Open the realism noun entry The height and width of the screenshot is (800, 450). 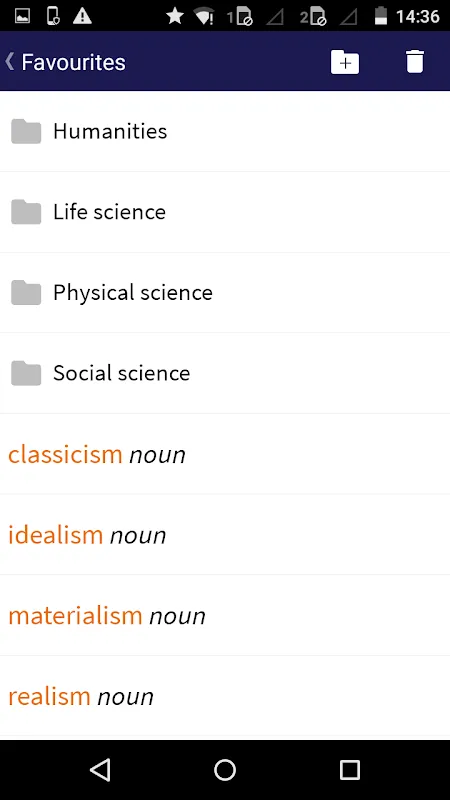225,696
